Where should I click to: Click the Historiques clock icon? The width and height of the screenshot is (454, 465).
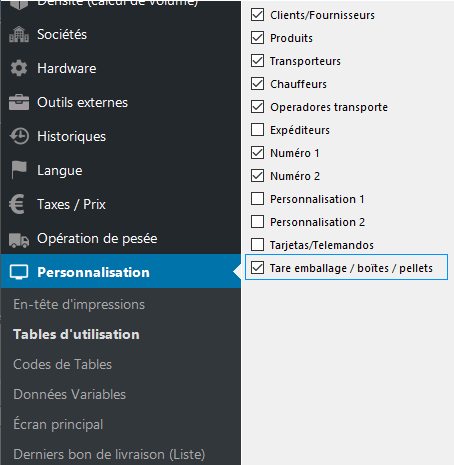19,136
